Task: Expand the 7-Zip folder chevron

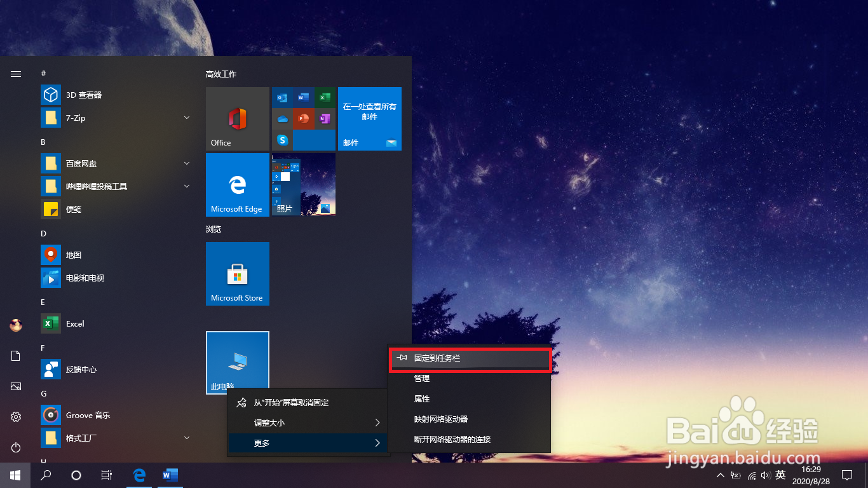Action: 187,118
